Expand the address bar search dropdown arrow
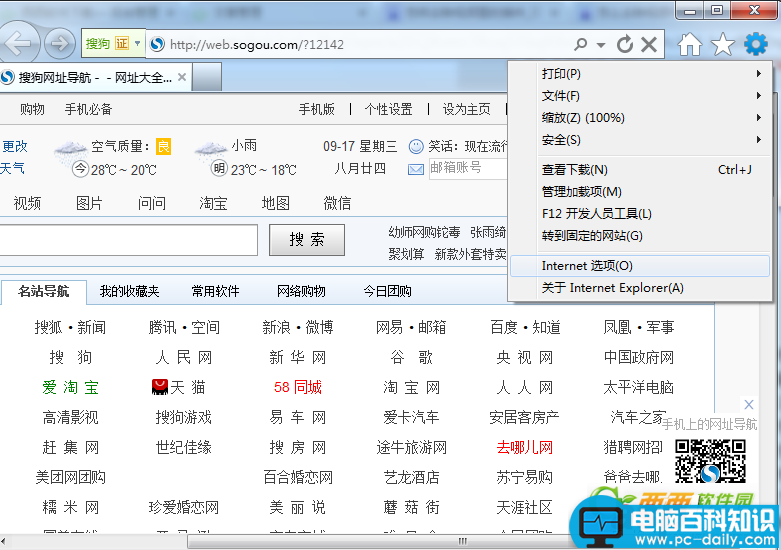The height and width of the screenshot is (550, 781). coord(601,45)
